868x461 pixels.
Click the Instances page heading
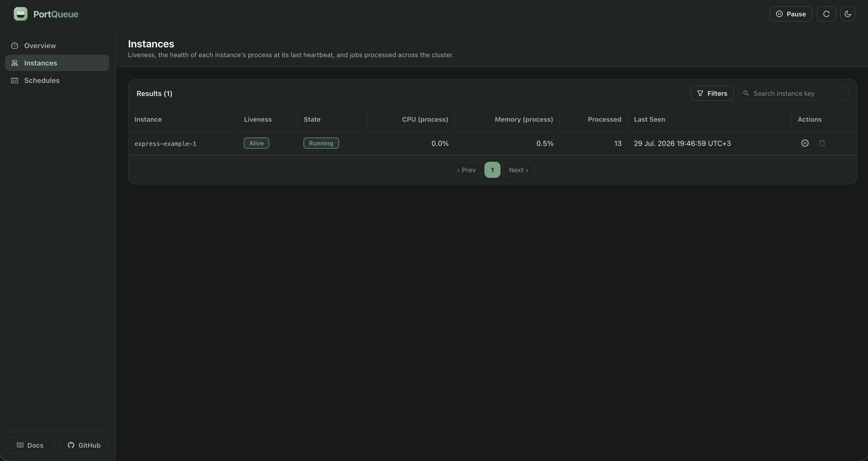coord(151,44)
